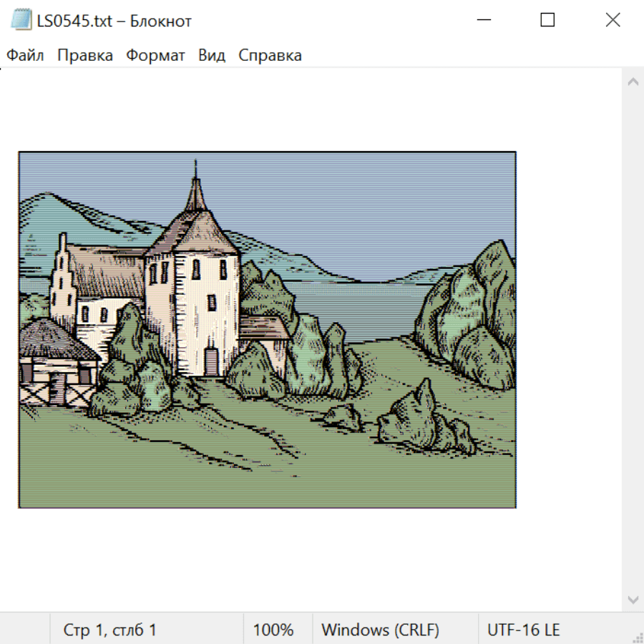This screenshot has height=644, width=644.
Task: Open the Справка menu
Action: 270,56
